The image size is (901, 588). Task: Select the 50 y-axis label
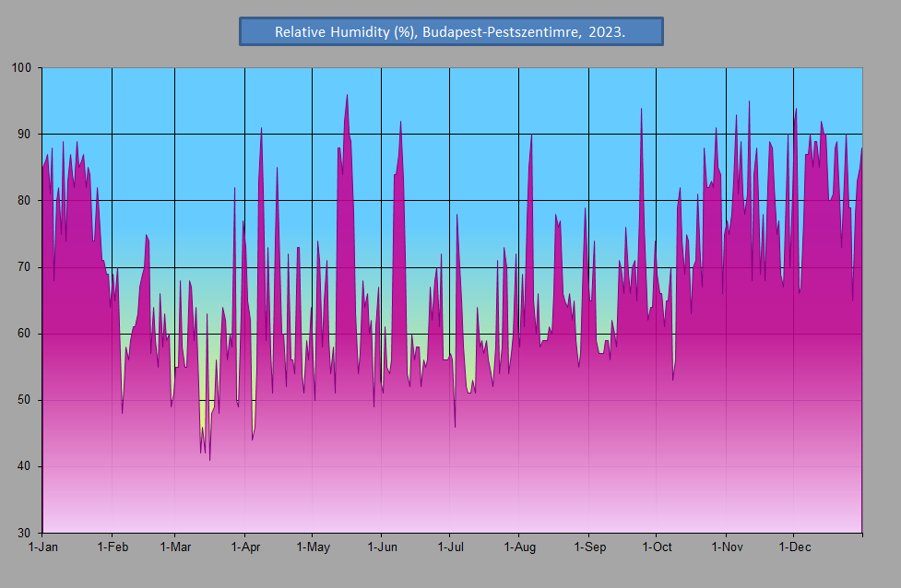click(24, 399)
